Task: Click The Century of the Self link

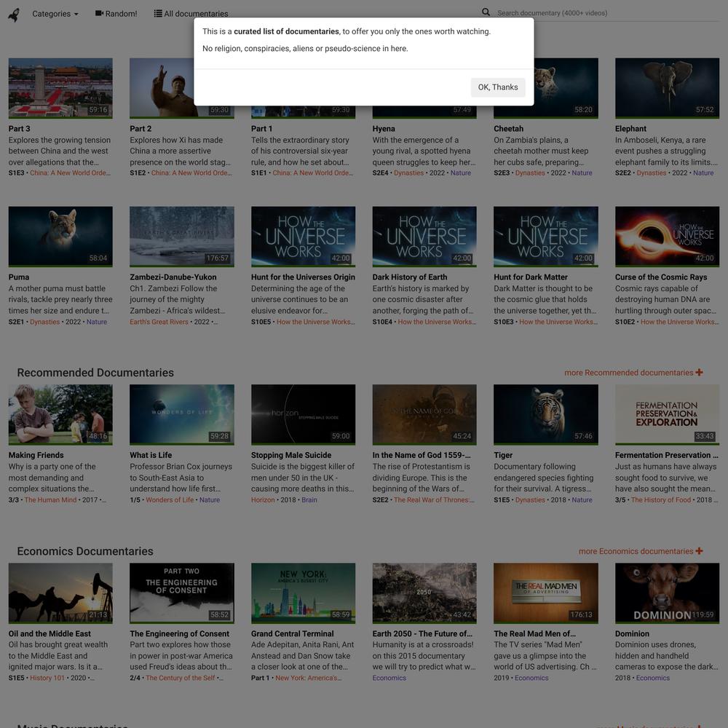Action: pos(180,678)
